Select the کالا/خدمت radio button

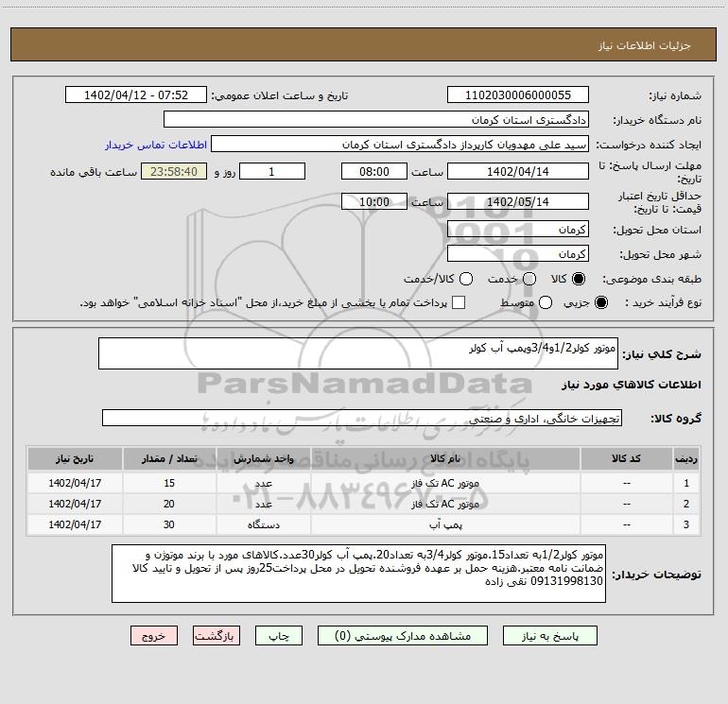[x=466, y=279]
